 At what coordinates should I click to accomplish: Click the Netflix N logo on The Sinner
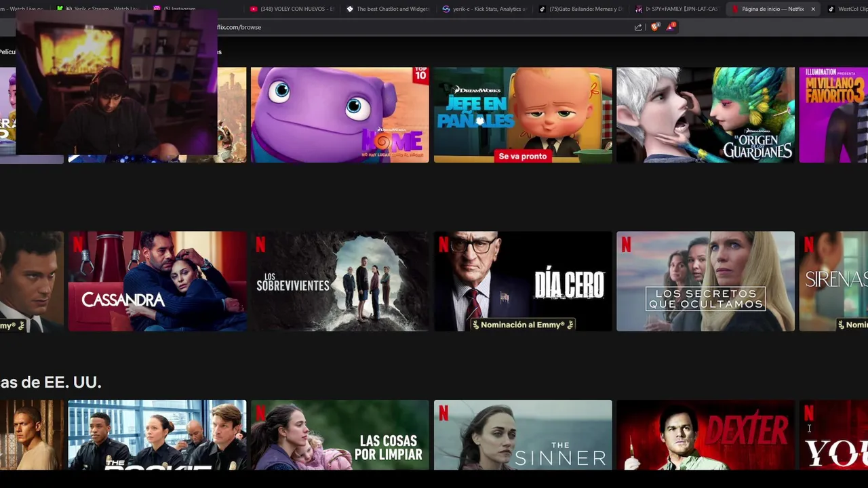tap(443, 412)
